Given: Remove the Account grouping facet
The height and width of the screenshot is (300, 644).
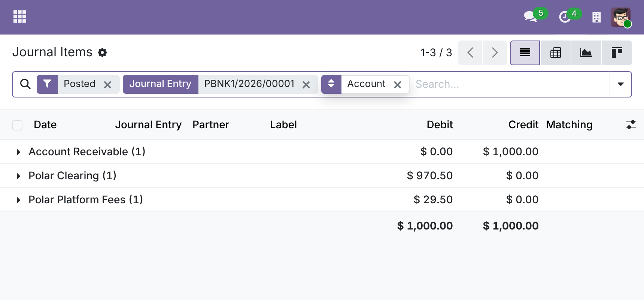Looking at the screenshot, I should coord(398,85).
